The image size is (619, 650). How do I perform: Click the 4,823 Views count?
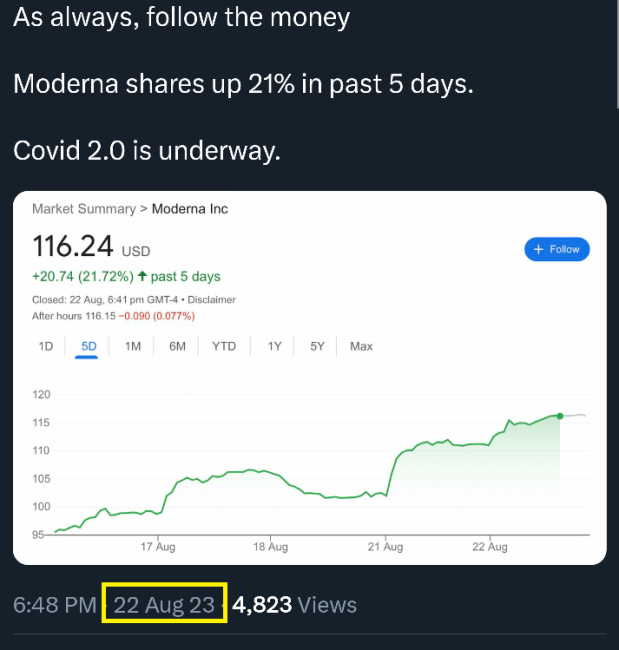(294, 604)
